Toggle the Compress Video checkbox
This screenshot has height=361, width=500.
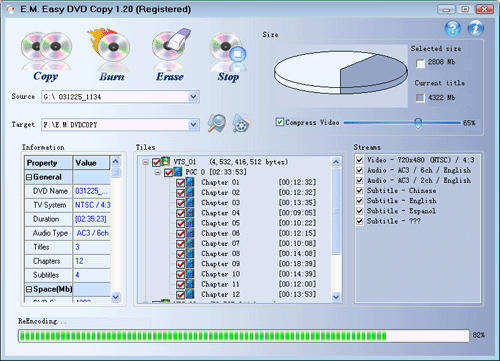click(280, 122)
